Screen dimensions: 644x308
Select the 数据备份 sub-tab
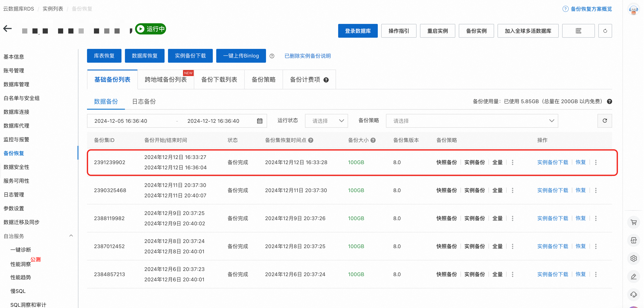106,101
